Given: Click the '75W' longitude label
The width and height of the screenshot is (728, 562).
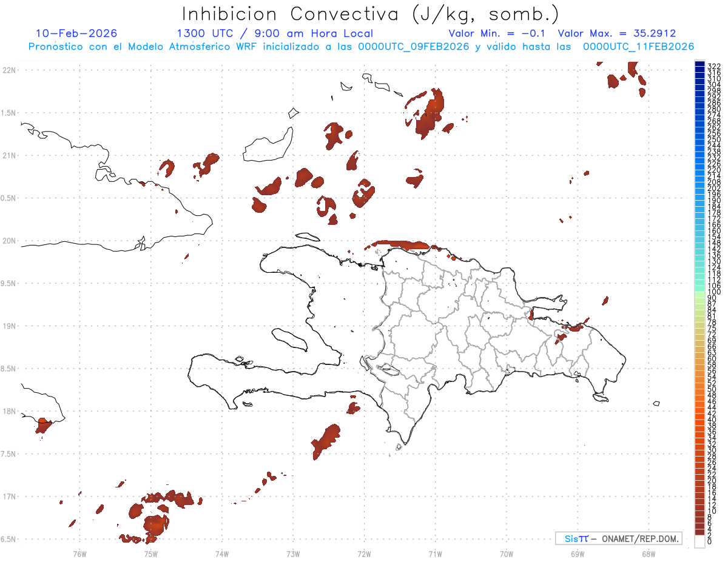Looking at the screenshot, I should coord(150,554).
